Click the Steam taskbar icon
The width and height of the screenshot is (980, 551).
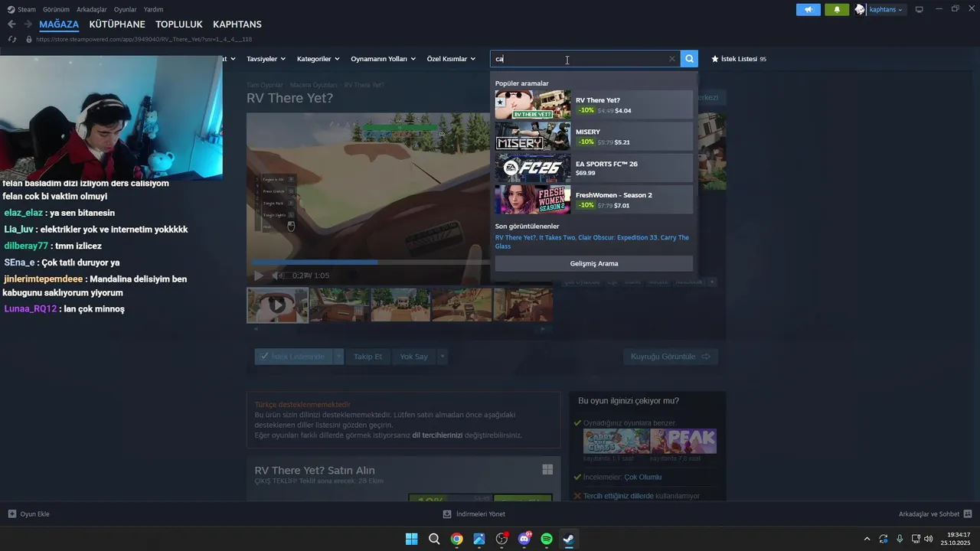tap(569, 539)
